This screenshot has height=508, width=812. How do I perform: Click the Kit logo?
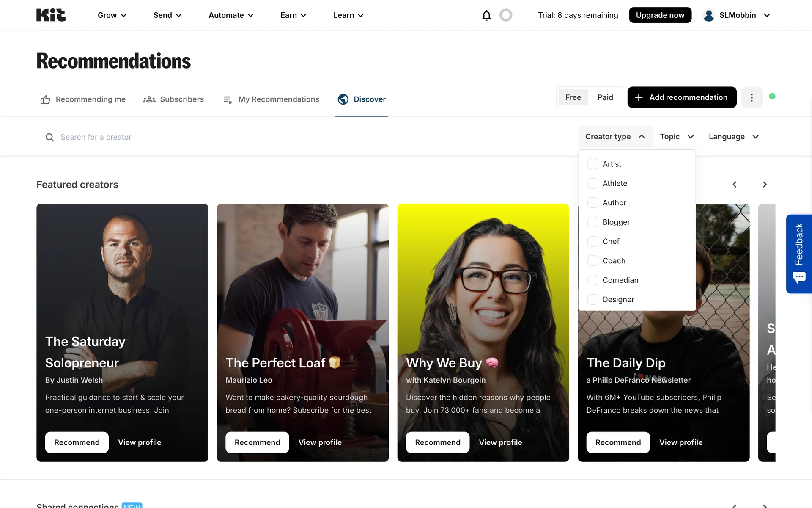point(51,15)
